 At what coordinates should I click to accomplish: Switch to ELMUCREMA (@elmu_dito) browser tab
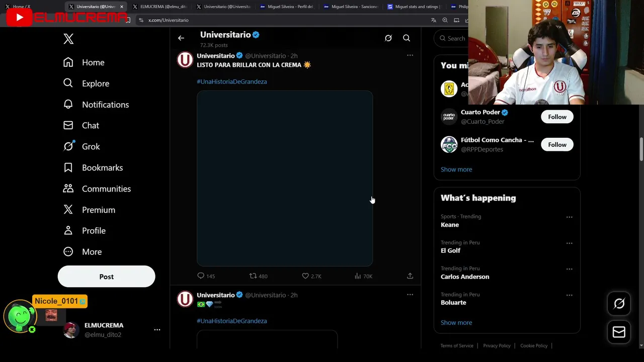[159, 7]
